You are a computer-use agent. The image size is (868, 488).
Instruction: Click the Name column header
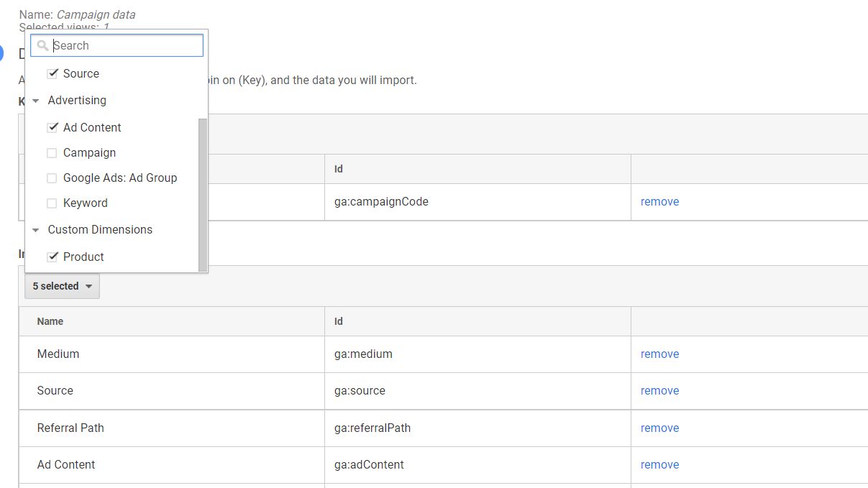coord(50,321)
